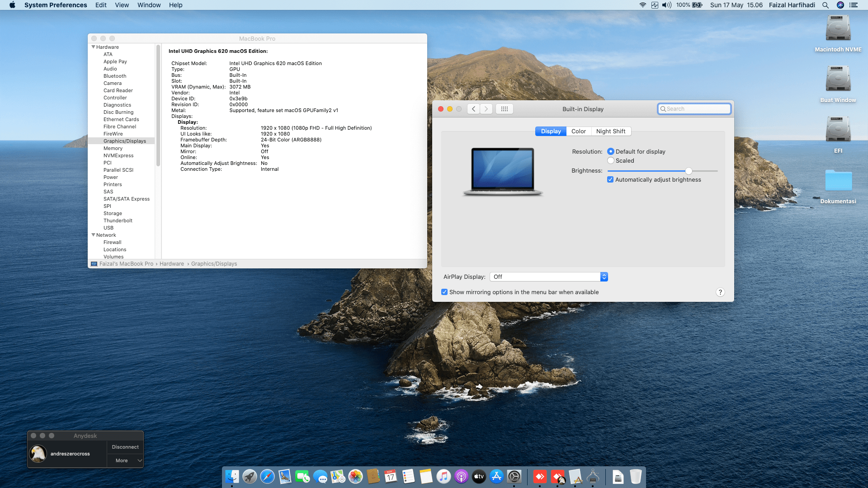Image resolution: width=868 pixels, height=488 pixels.
Task: Open the Apple menu
Action: pyautogui.click(x=12, y=5)
